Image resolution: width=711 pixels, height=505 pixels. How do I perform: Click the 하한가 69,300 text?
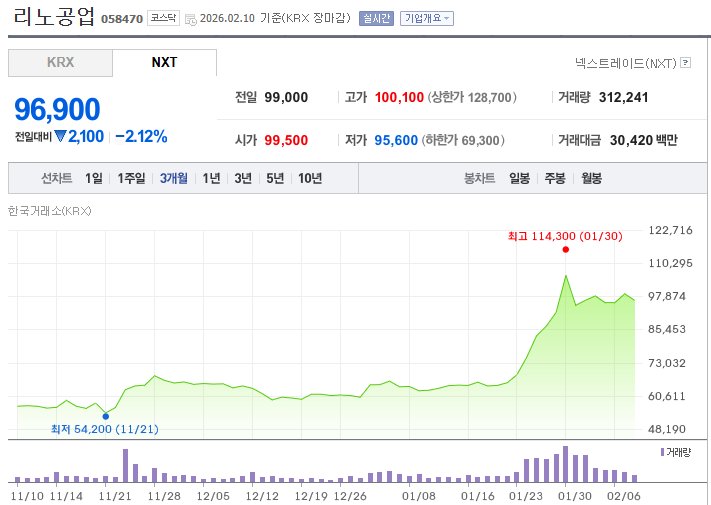pos(463,140)
